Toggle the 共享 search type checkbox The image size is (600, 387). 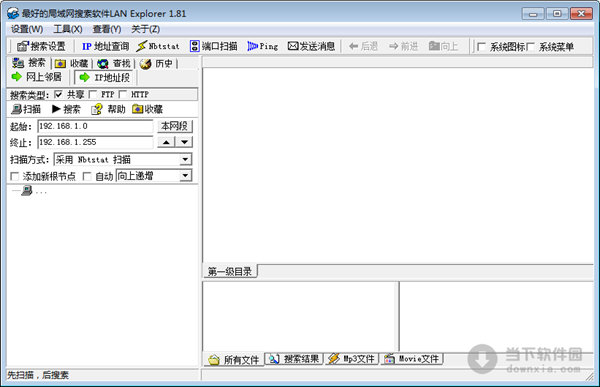point(58,94)
